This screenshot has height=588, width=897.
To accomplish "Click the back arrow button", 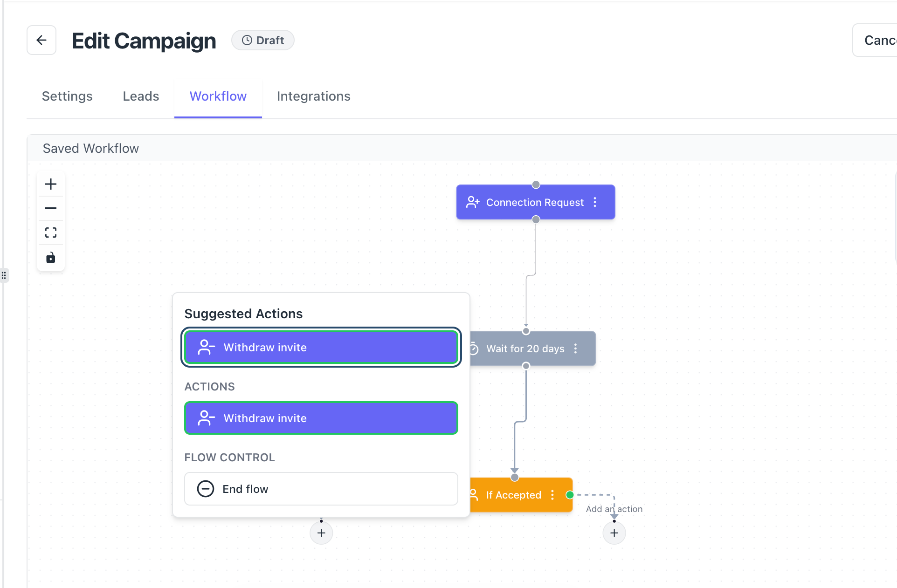I will (x=41, y=41).
